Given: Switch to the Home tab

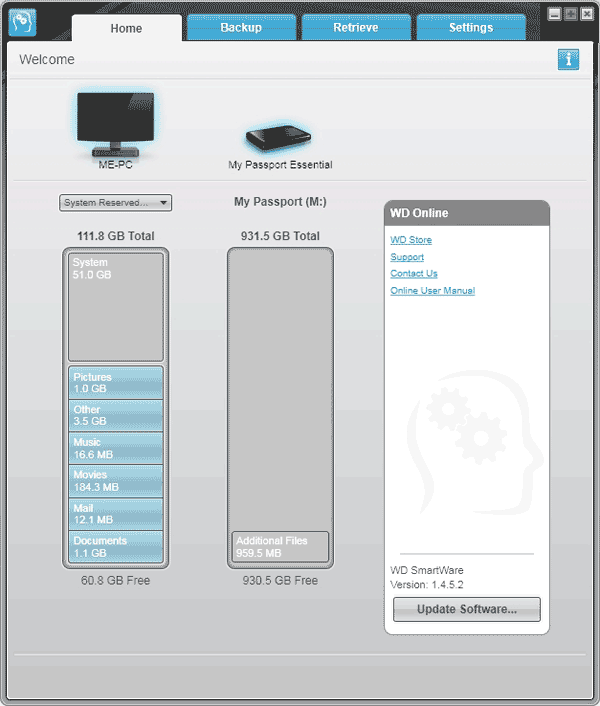Looking at the screenshot, I should 126,28.
